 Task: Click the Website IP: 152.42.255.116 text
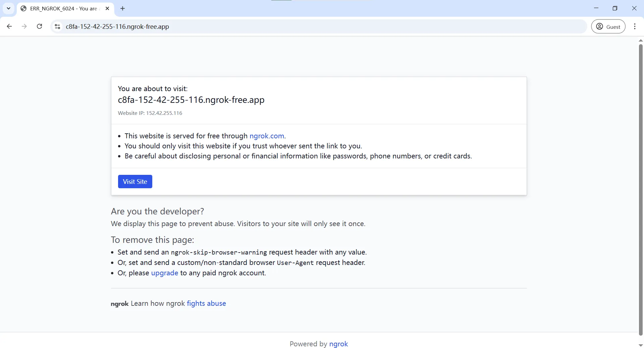(x=150, y=113)
